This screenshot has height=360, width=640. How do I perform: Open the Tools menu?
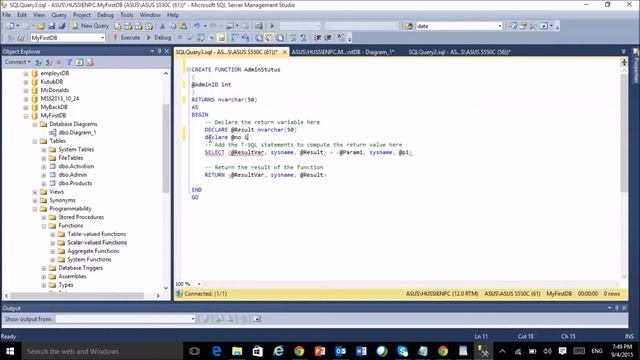127,15
